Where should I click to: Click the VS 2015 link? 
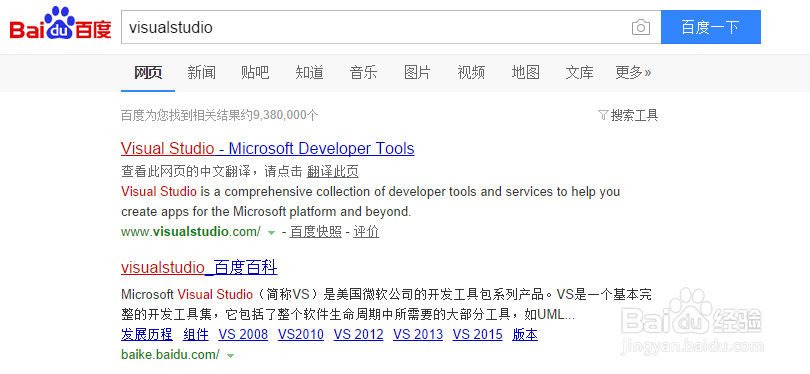478,334
